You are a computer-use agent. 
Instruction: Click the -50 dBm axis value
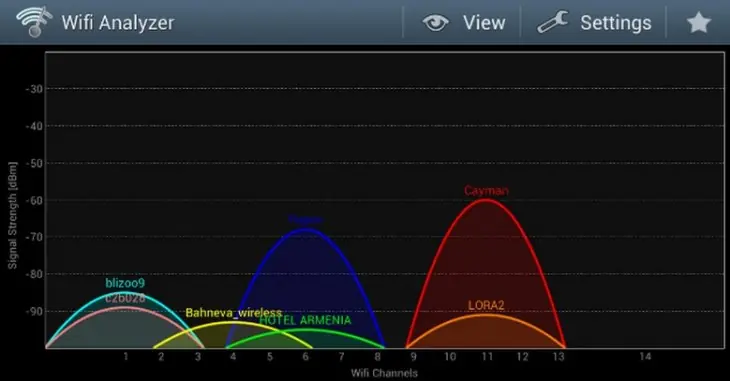coord(34,163)
